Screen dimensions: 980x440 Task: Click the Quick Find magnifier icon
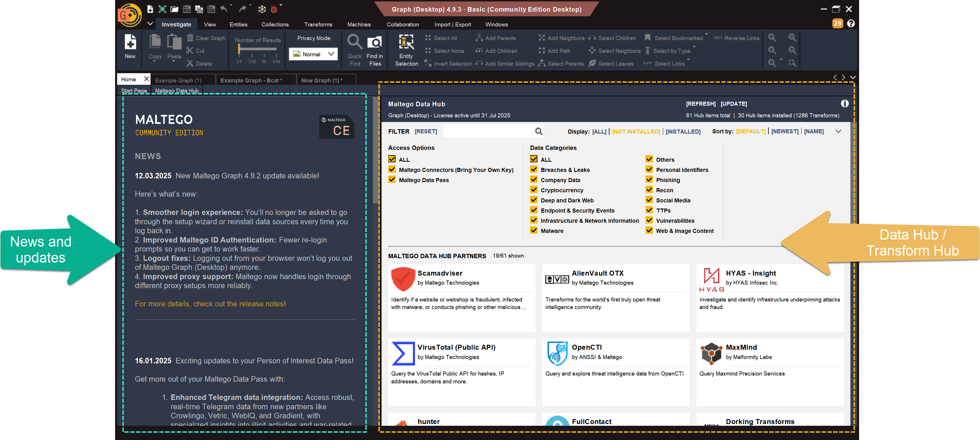(355, 42)
